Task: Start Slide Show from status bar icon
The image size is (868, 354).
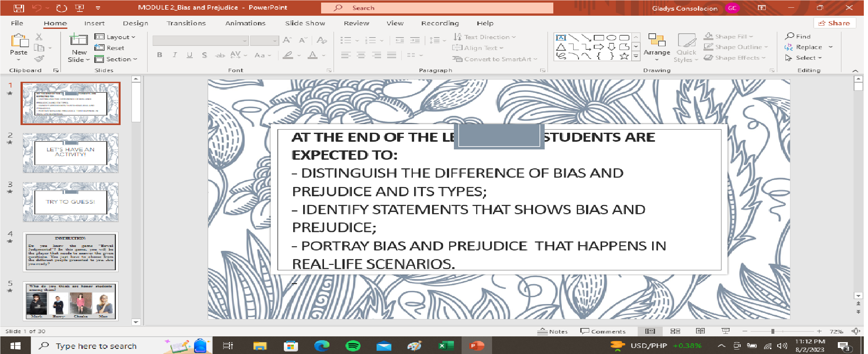Action: tap(725, 332)
